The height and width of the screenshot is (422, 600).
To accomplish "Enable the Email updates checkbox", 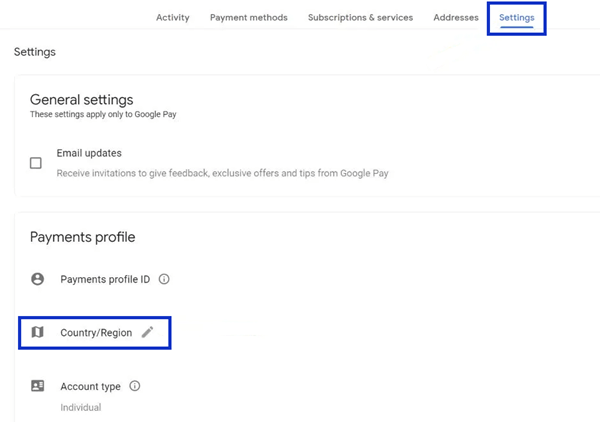I will click(36, 163).
